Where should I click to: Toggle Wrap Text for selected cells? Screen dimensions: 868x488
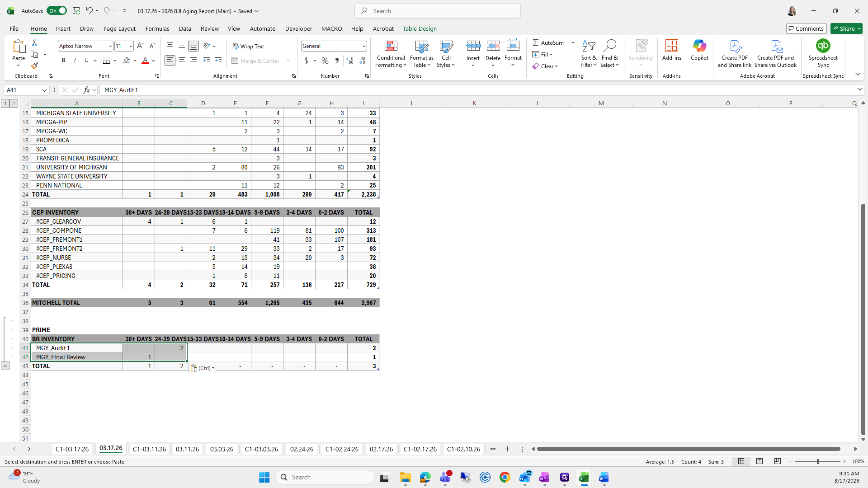pyautogui.click(x=248, y=46)
